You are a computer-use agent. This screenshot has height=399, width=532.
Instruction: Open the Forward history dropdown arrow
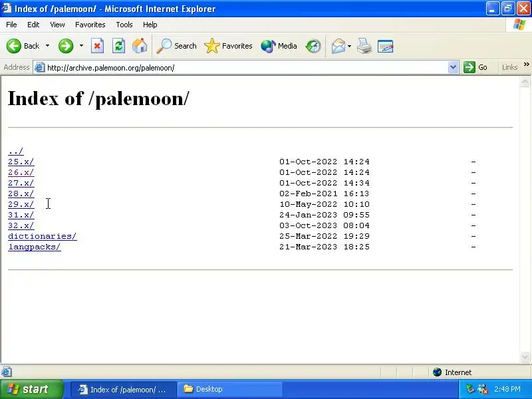pyautogui.click(x=81, y=46)
